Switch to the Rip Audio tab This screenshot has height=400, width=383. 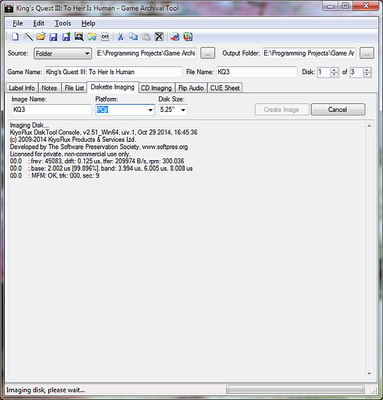[x=191, y=88]
